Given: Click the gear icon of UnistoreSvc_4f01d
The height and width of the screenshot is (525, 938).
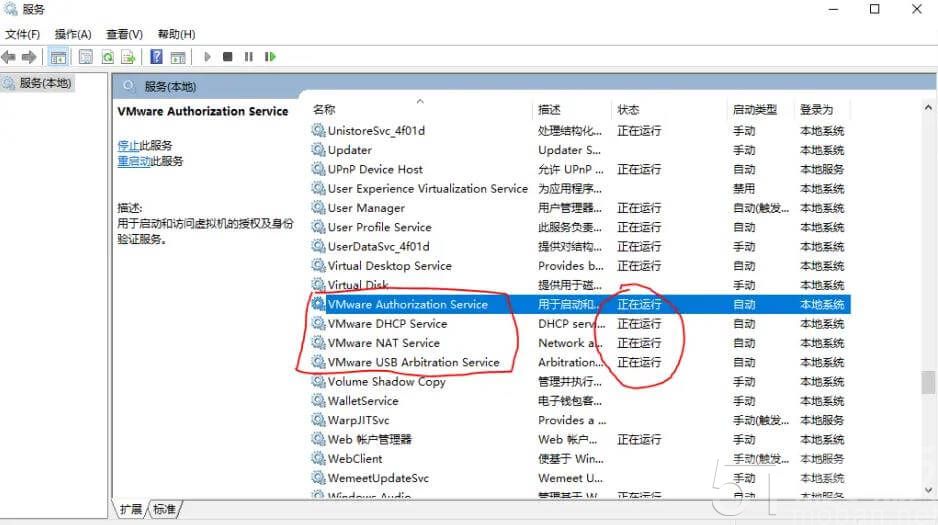Looking at the screenshot, I should tap(318, 130).
